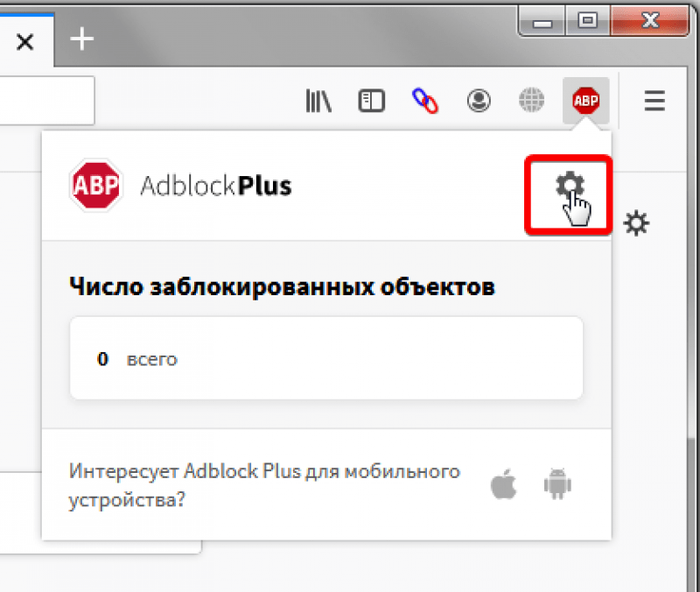Screen dimensions: 700x592
Task: Click the blocked objects heading
Action: click(x=282, y=285)
